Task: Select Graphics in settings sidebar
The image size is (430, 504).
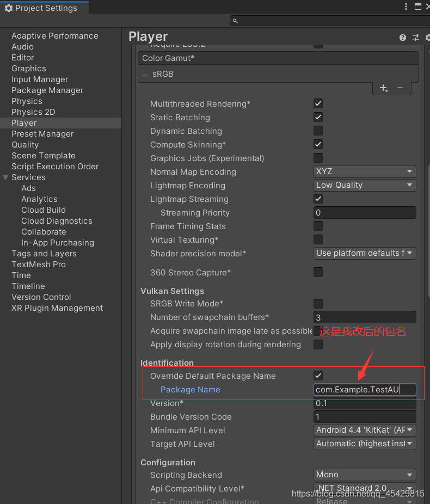Action: [x=29, y=69]
